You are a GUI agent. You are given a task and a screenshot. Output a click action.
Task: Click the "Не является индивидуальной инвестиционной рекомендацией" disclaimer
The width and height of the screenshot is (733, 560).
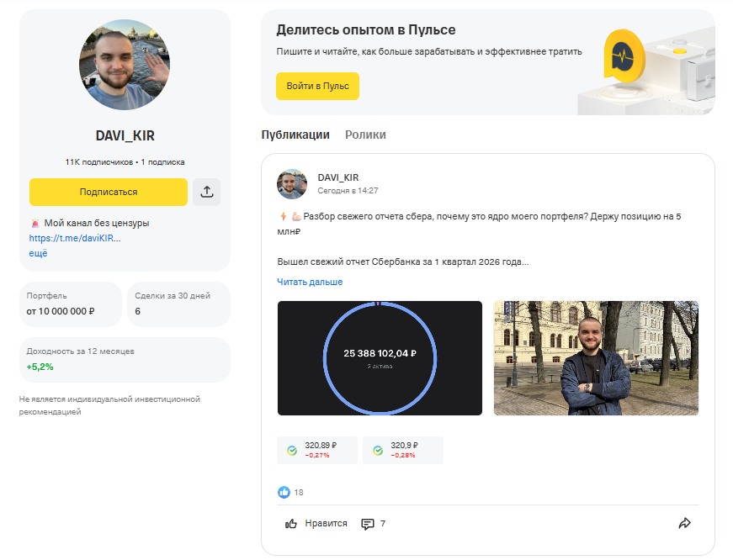(109, 405)
